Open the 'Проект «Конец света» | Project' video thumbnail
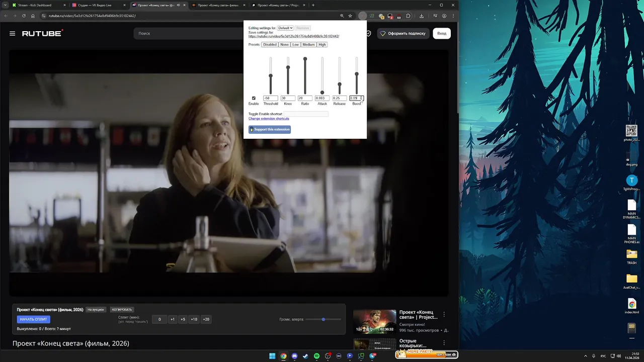 (x=374, y=322)
